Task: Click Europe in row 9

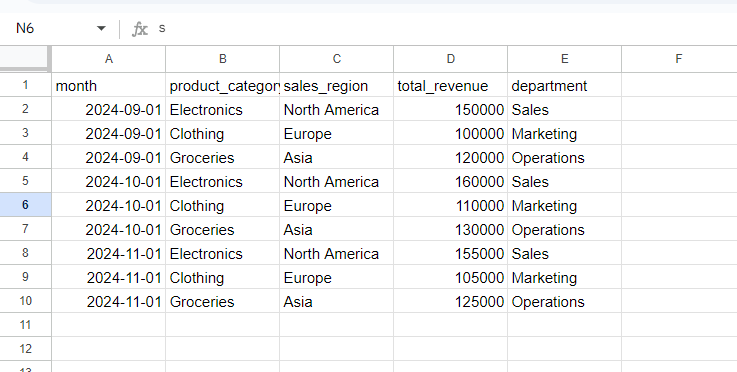Action: point(337,277)
